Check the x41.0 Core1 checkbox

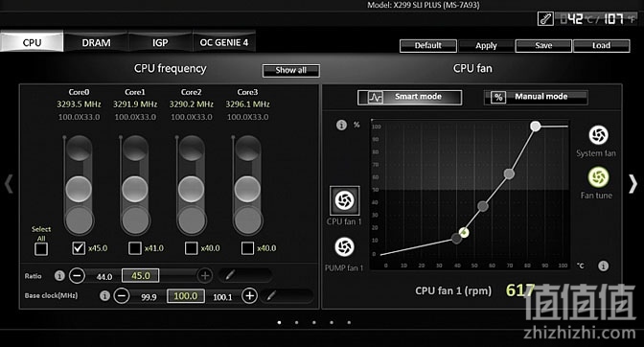[x=135, y=248]
